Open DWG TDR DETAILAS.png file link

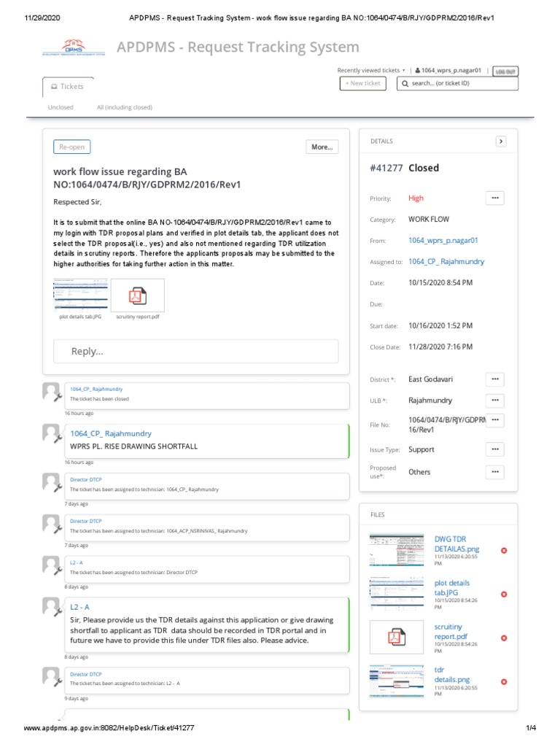pos(456,544)
